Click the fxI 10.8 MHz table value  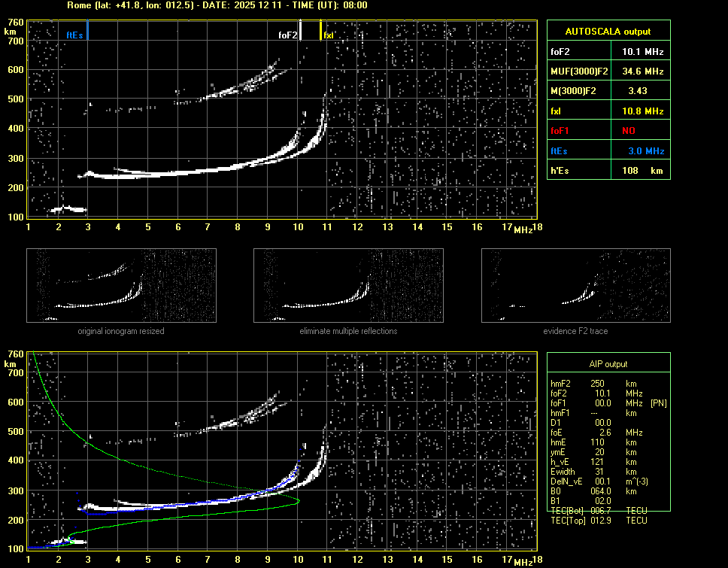(642, 111)
